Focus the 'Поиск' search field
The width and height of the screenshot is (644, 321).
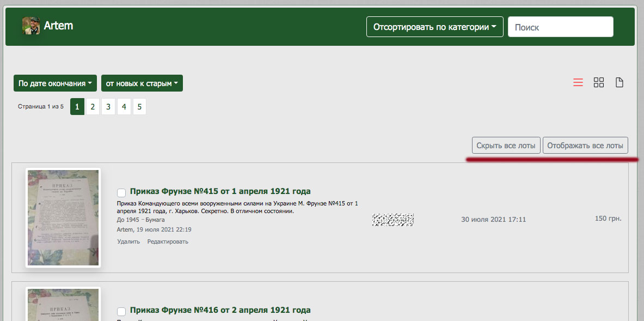pyautogui.click(x=560, y=27)
